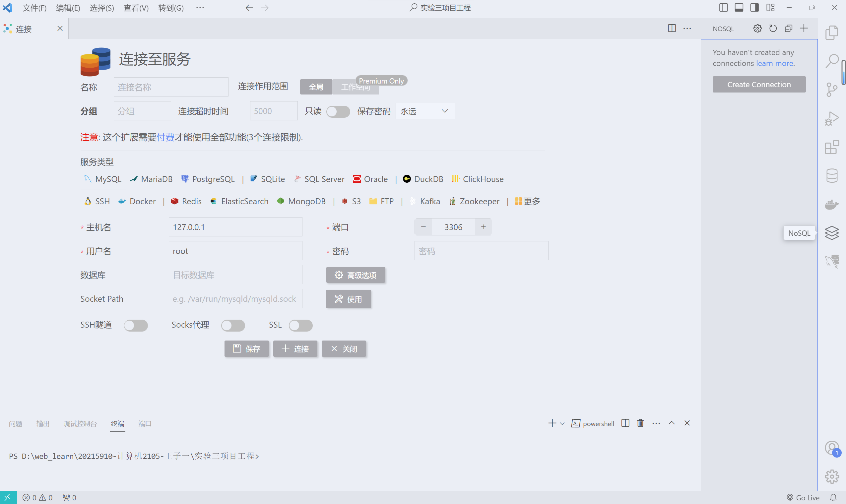This screenshot has width=846, height=504.
Task: Open Run and Debug view
Action: [x=832, y=118]
